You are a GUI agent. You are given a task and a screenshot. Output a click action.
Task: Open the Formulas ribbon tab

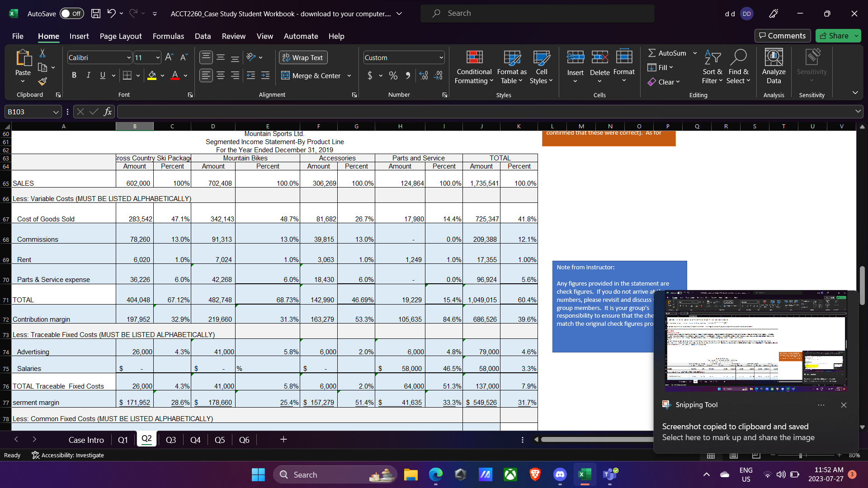pyautogui.click(x=168, y=36)
